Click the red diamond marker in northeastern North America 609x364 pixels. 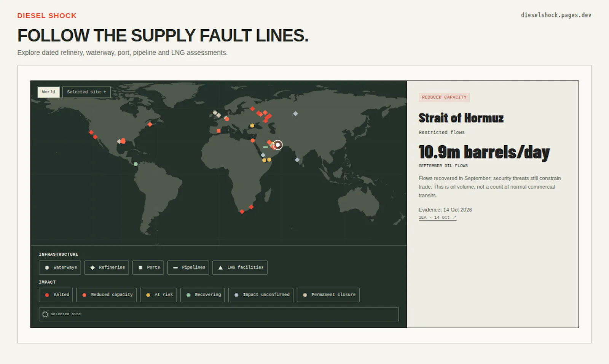point(150,124)
